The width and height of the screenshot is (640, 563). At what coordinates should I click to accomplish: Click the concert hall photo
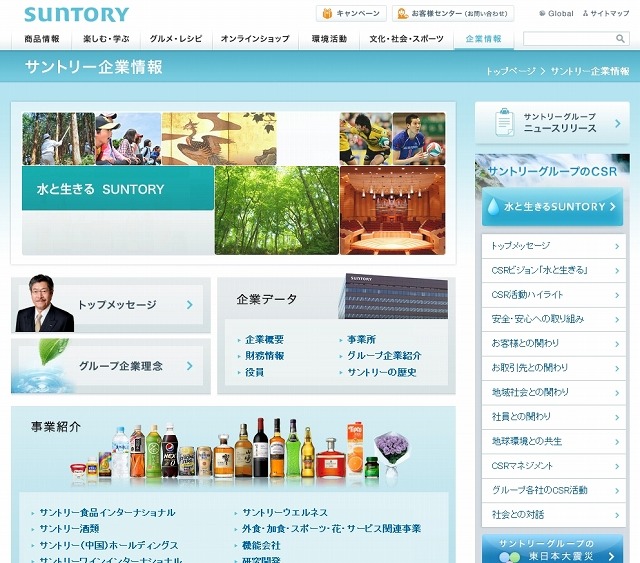coord(393,210)
